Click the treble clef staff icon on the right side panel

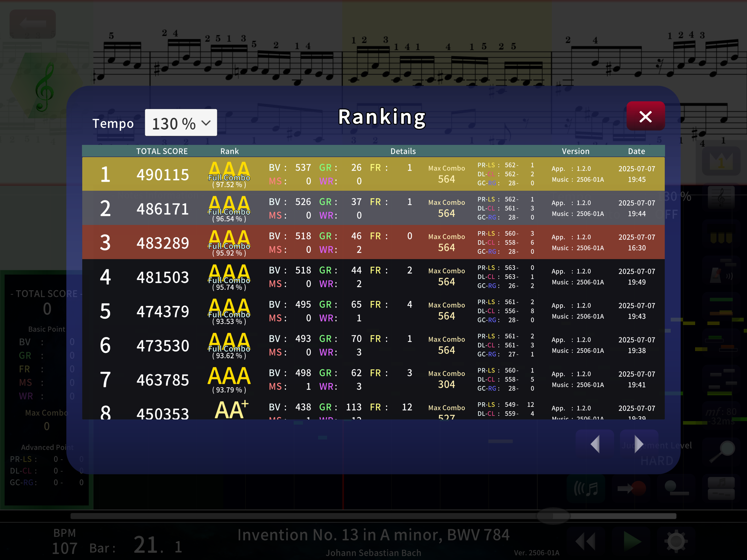[x=721, y=198]
